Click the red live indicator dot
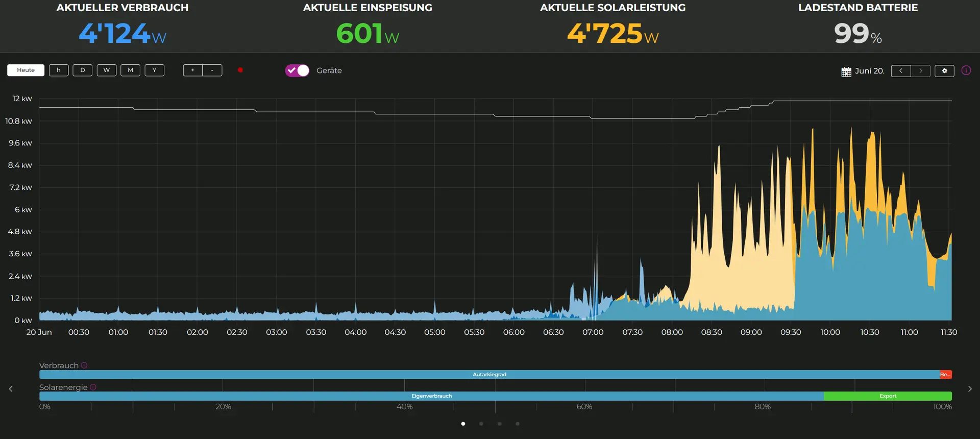 click(240, 70)
